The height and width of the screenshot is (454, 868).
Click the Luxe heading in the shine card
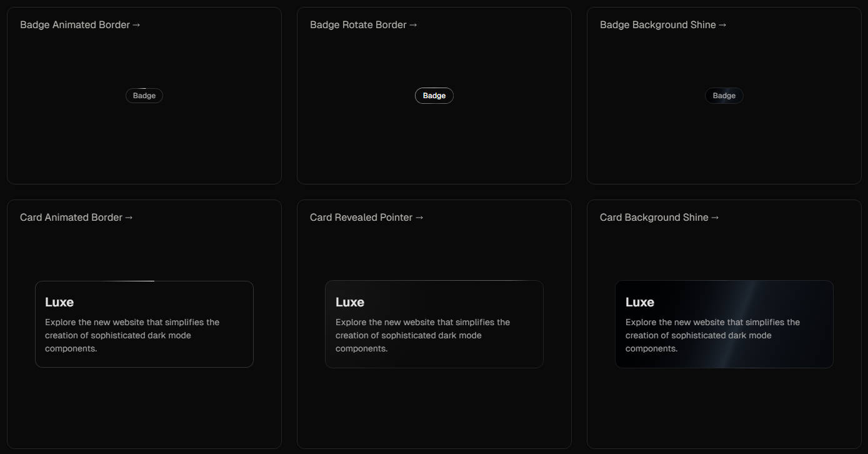click(640, 301)
